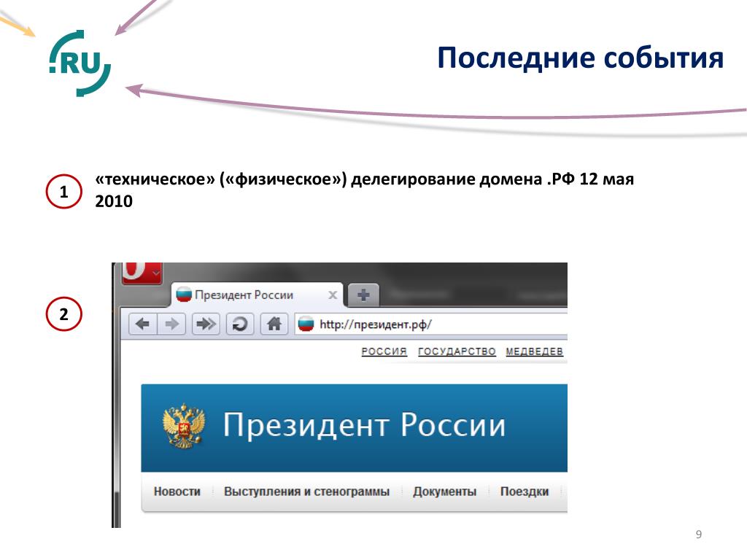Click the slide page number 9

pos(699,534)
